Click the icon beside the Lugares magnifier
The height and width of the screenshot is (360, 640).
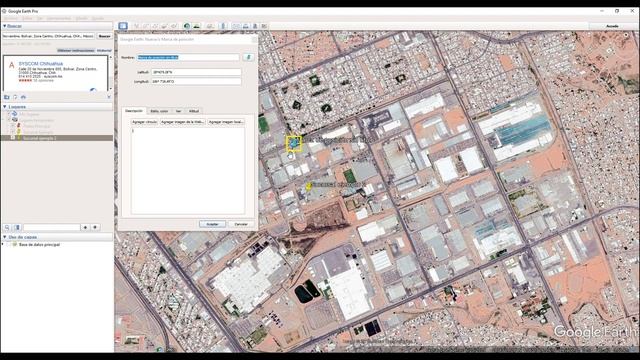17,227
